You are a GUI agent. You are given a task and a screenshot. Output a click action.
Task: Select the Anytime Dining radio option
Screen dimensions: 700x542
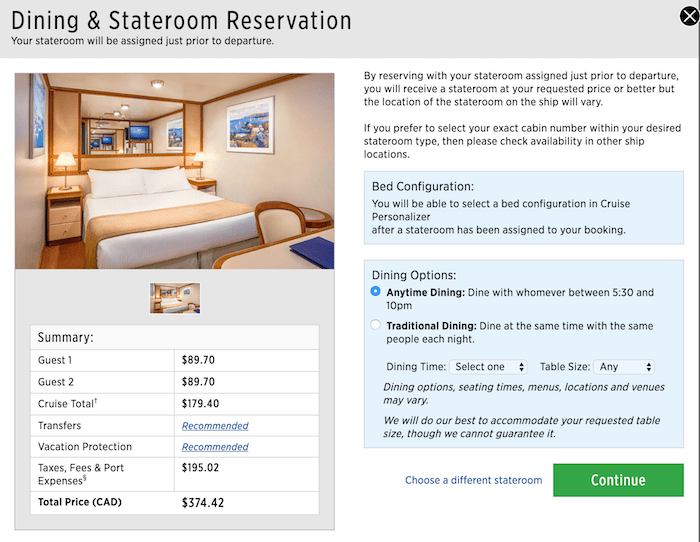(375, 291)
